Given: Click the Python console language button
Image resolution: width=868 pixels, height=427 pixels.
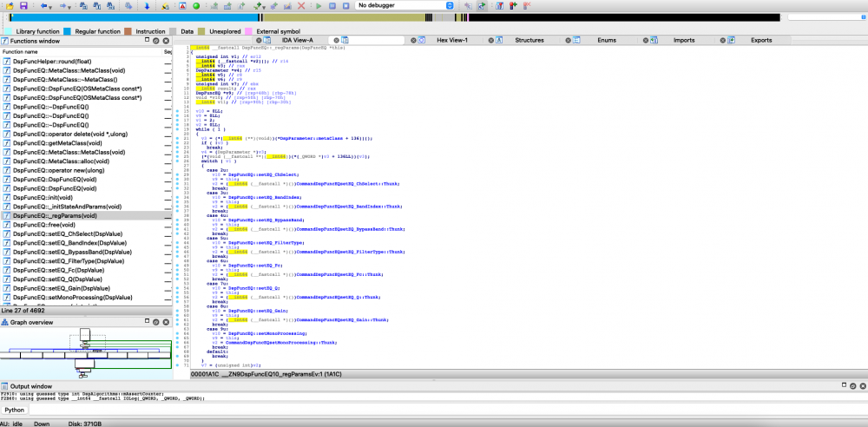Looking at the screenshot, I should pos(15,411).
